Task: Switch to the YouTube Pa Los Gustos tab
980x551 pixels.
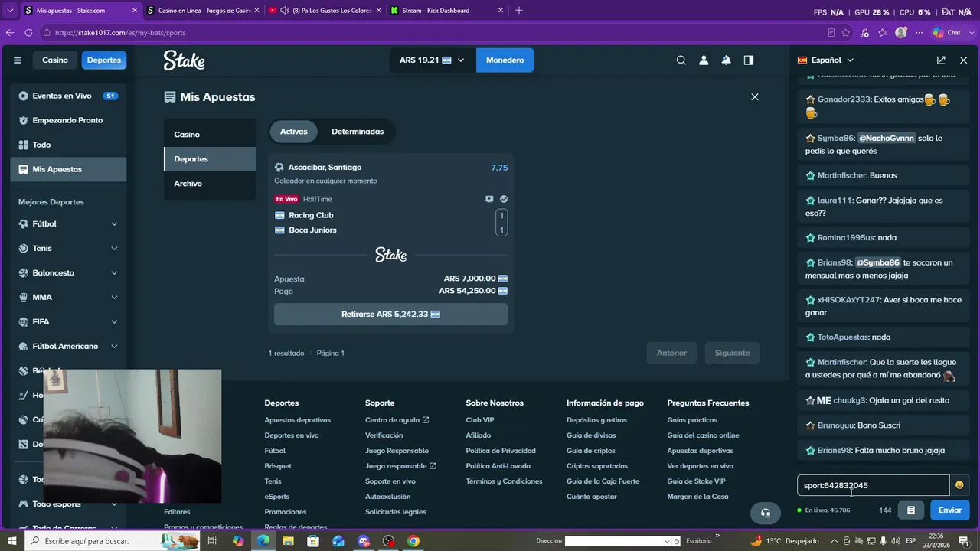Action: tap(324, 11)
